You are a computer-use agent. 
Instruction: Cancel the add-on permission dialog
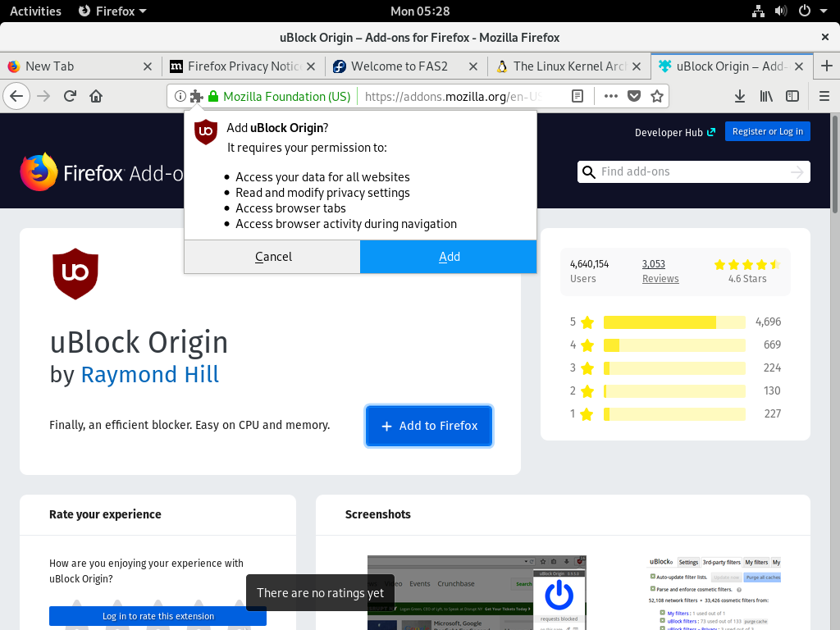272,257
